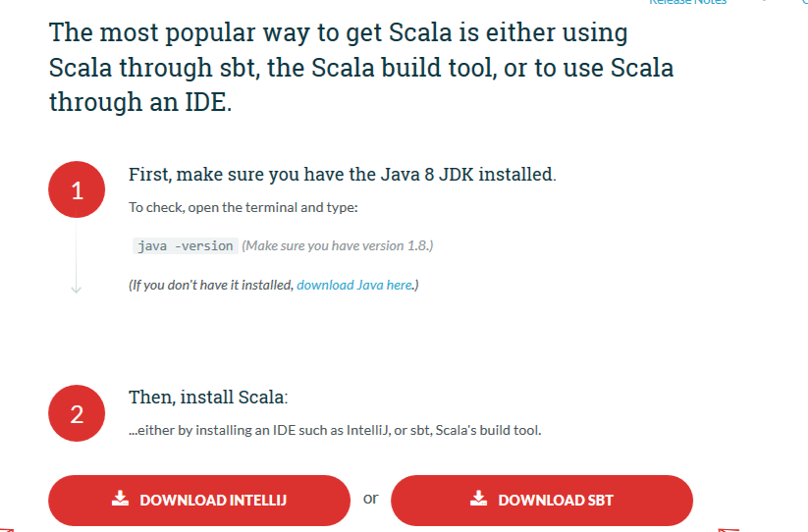This screenshot has width=808, height=532.
Task: Click the red arrow mark at bottom left
Action: (x=8, y=528)
